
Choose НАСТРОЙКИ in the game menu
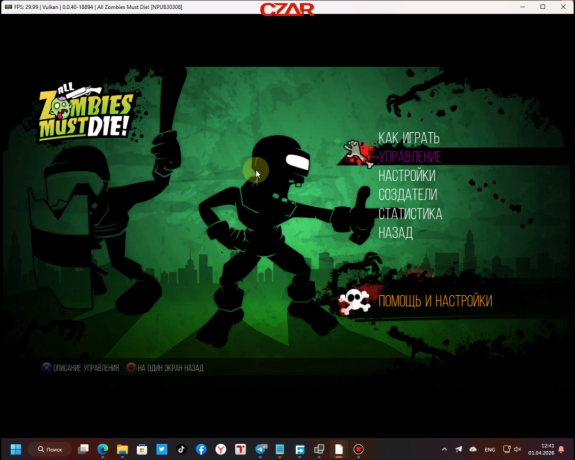(x=407, y=176)
